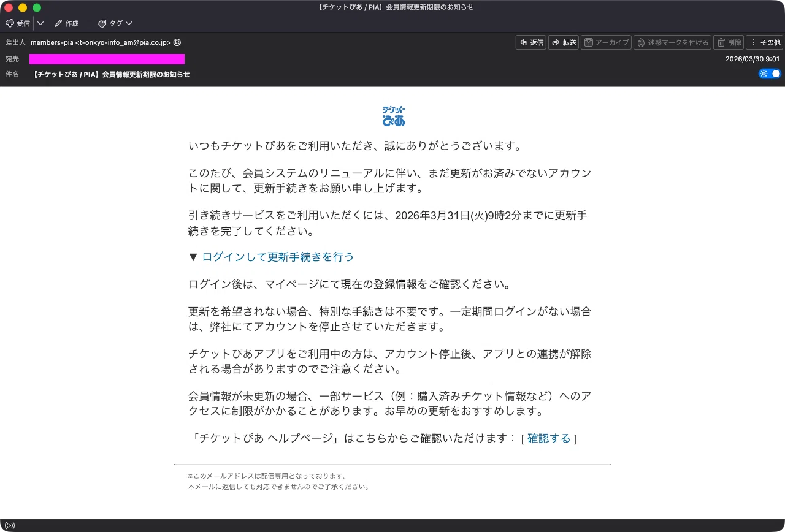Click the paragraph starting チケットぴあアプリをご利用中
Image resolution: width=785 pixels, height=532 pixels.
390,362
